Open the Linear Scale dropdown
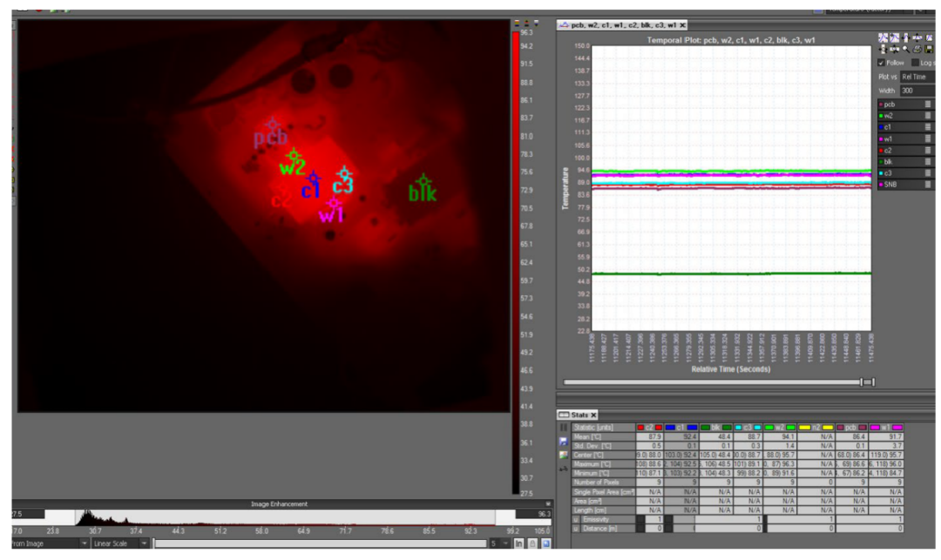The image size is (941, 560). 120,543
